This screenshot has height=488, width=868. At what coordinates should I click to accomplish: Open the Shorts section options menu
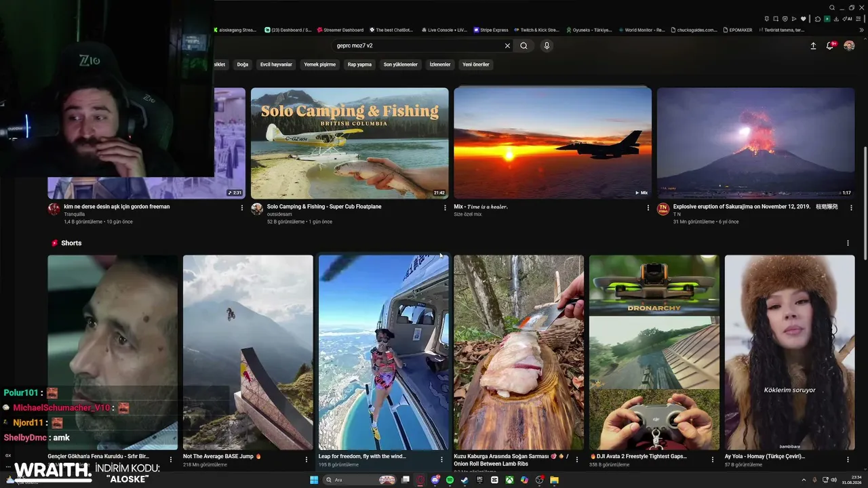[x=848, y=243]
